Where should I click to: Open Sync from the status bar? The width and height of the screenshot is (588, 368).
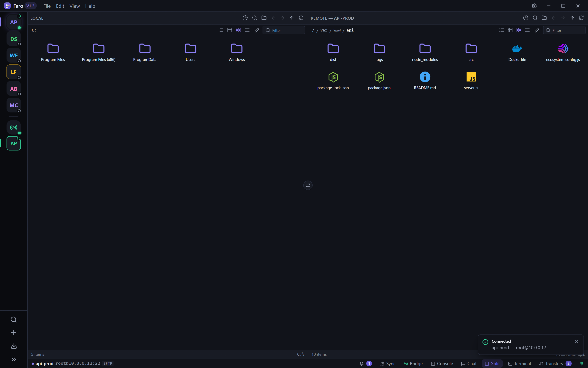click(388, 363)
